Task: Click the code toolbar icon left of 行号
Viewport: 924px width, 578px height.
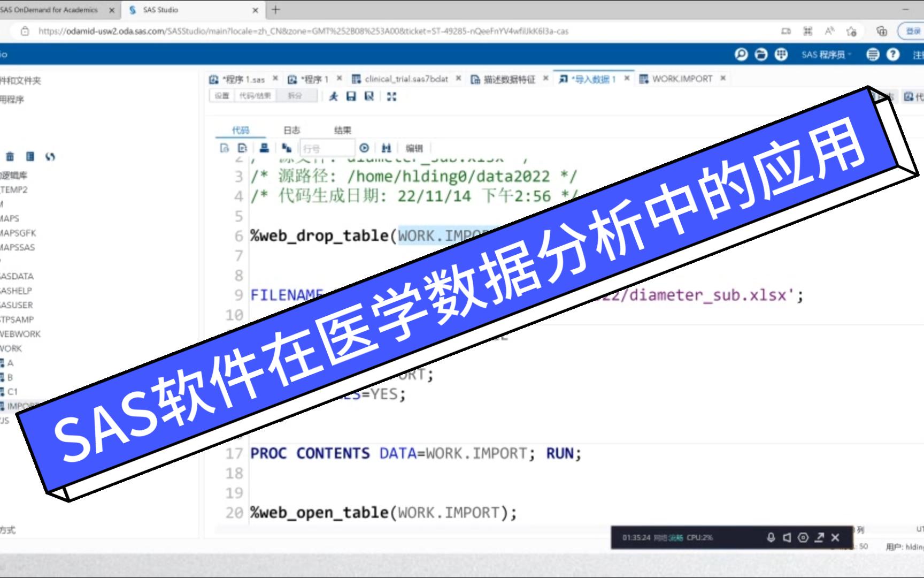Action: pyautogui.click(x=287, y=148)
